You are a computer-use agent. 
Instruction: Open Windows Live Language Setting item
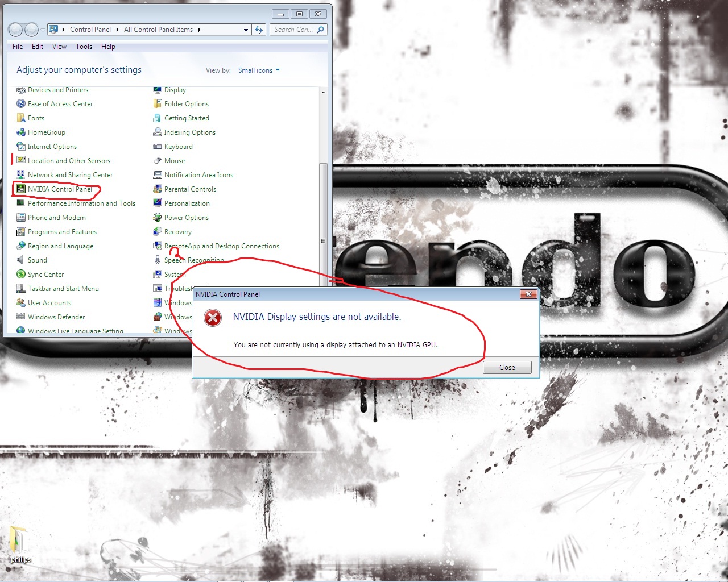[76, 331]
